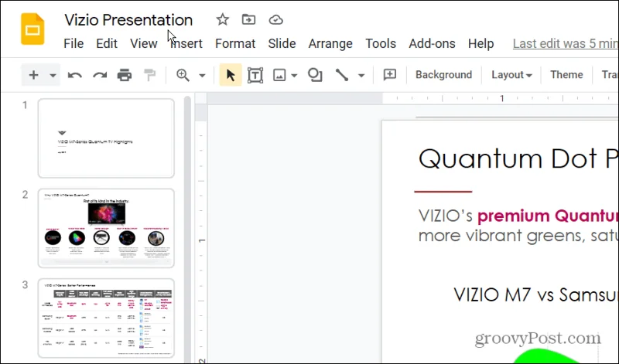Add a comment from toolbar

click(x=390, y=74)
